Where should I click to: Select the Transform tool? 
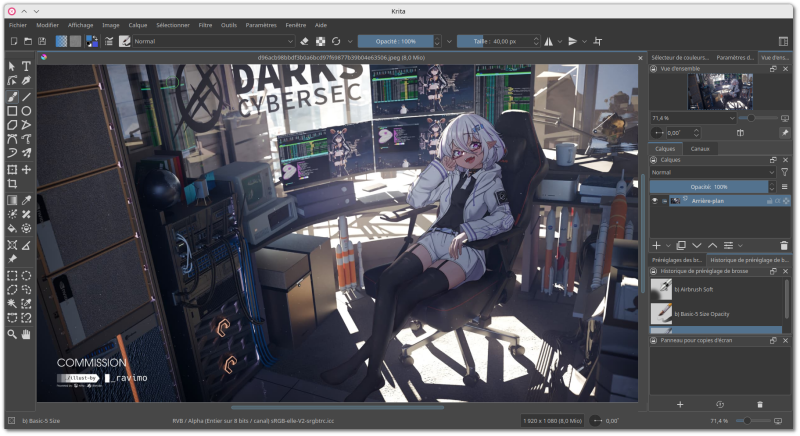coord(12,169)
